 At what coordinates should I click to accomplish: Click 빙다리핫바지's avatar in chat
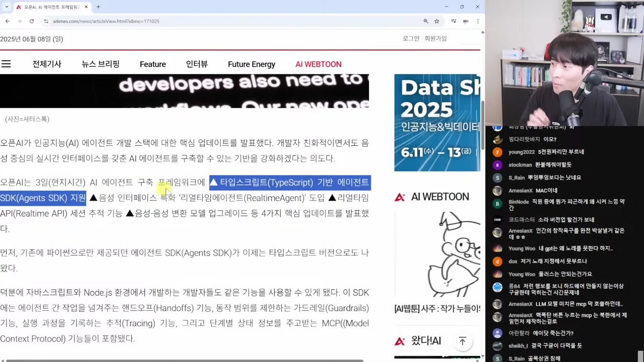pyautogui.click(x=497, y=139)
